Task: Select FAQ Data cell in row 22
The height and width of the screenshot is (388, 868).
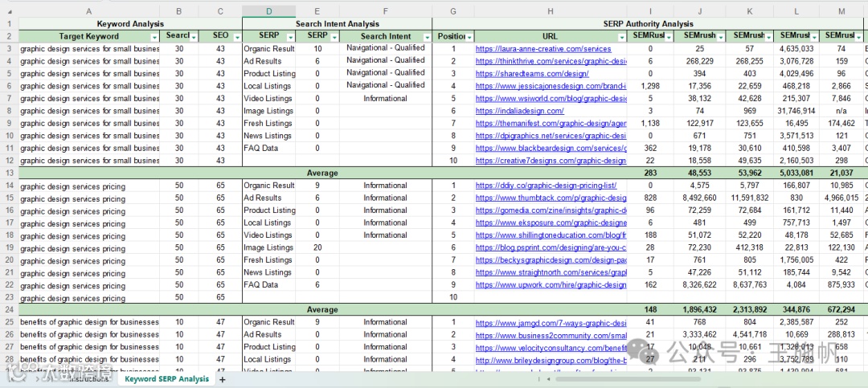Action: (x=268, y=285)
